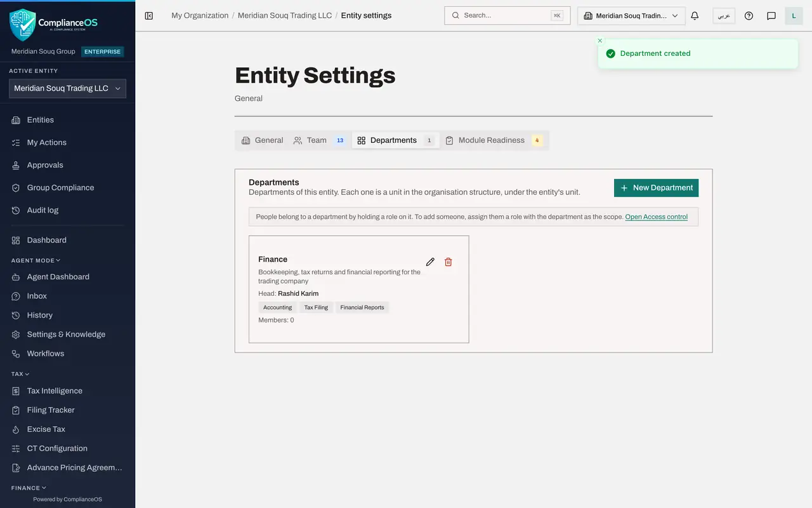Collapse the sidebar with panel toggle icon
This screenshot has height=508, width=812.
pos(149,15)
